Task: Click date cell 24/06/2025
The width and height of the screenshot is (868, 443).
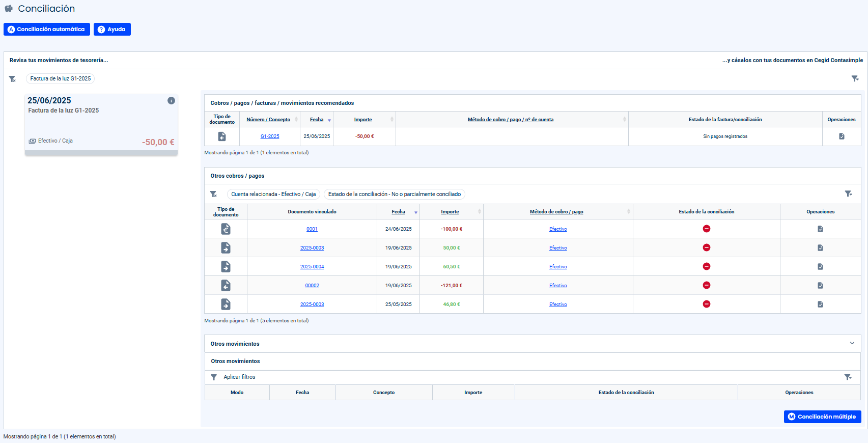Action: click(x=399, y=229)
